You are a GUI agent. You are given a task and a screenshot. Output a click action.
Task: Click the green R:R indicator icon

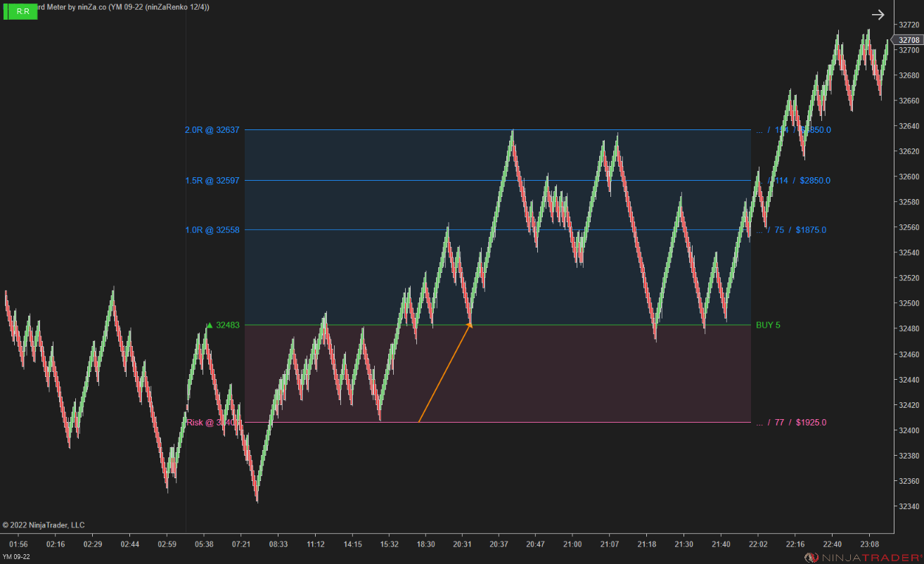click(x=20, y=11)
